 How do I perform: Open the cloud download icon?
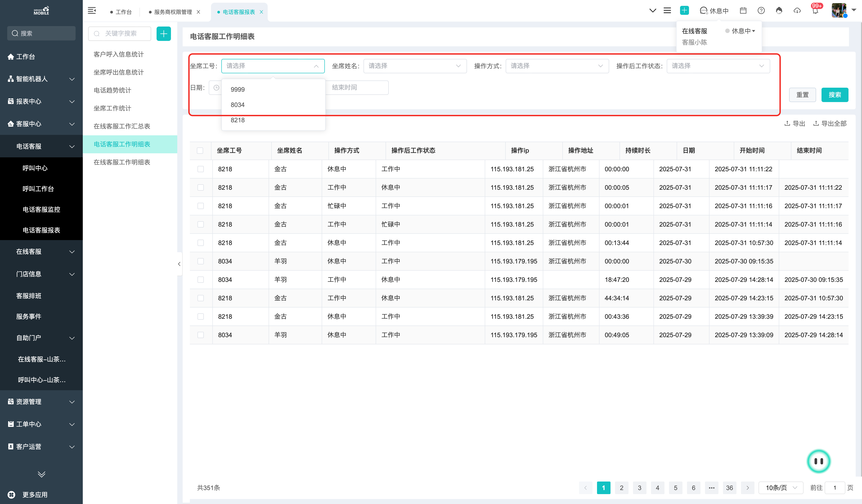(797, 11)
